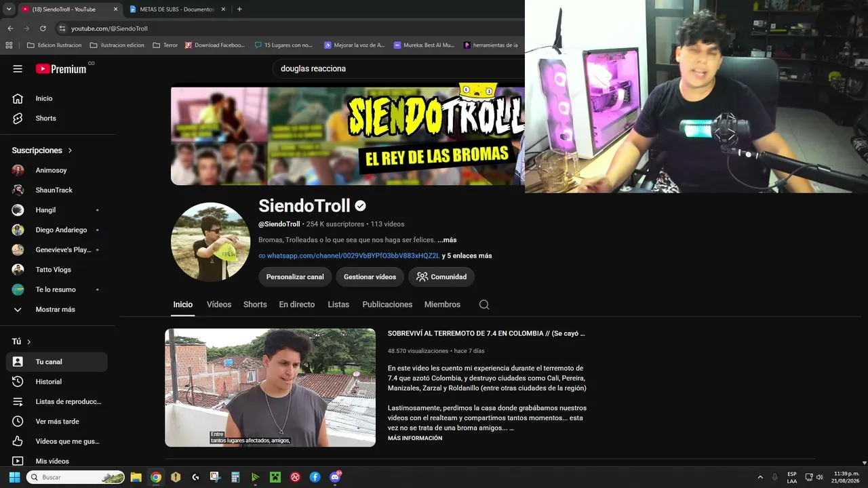868x488 pixels.
Task: Expand the Suscripciones section chevron
Action: 70,150
